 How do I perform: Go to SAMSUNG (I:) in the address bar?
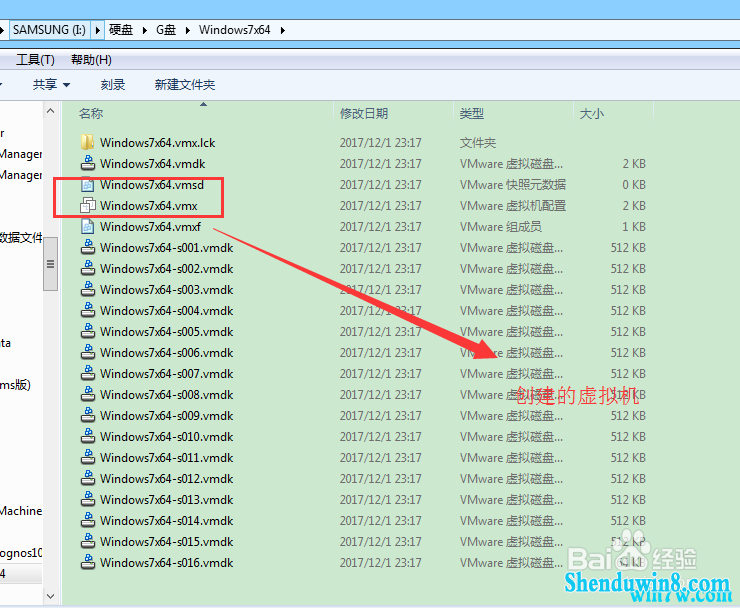click(49, 30)
